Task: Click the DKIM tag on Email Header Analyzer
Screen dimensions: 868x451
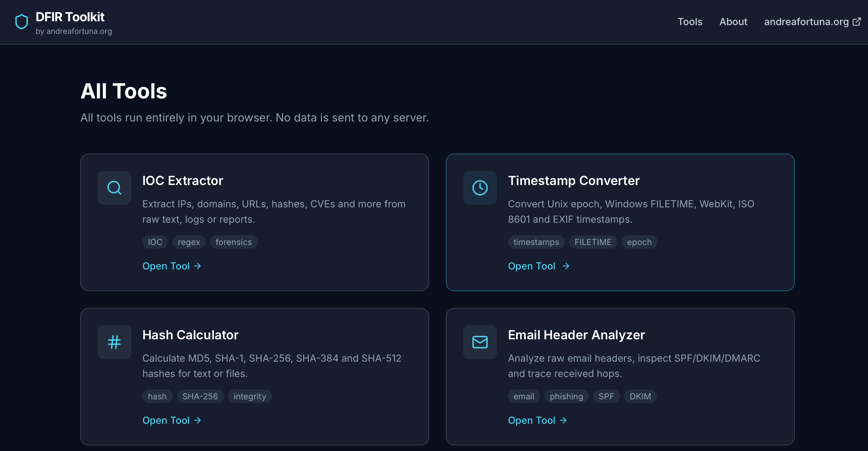Action: 640,396
